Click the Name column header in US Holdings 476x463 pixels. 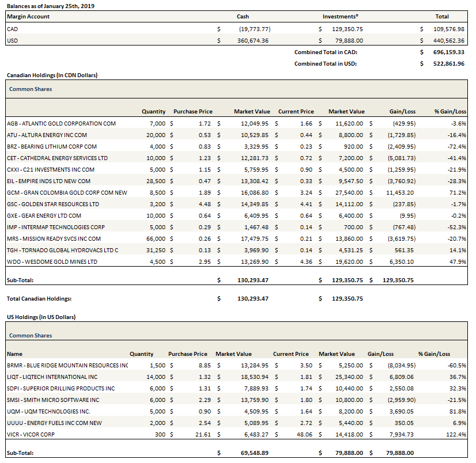pos(15,354)
